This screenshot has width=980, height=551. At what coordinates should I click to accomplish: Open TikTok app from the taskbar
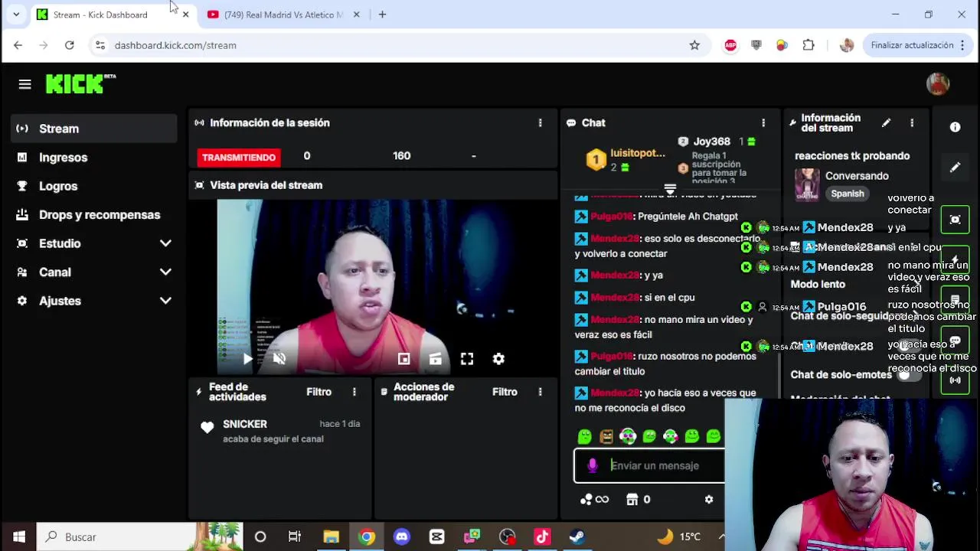[542, 536]
